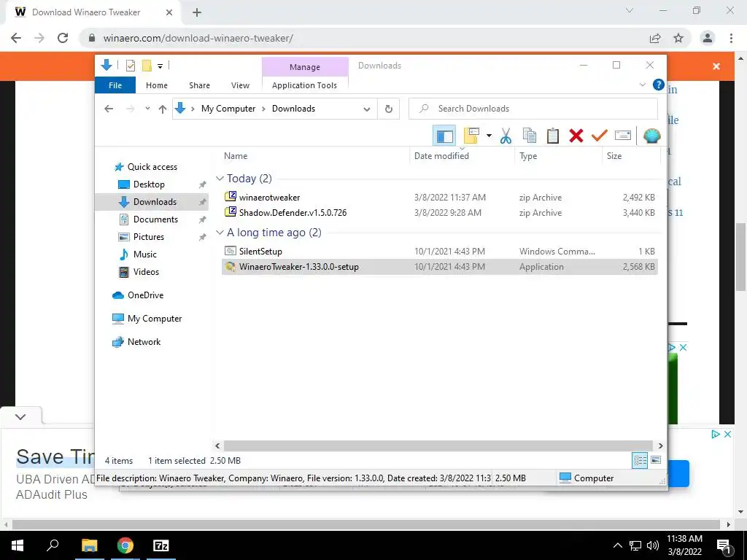The width and height of the screenshot is (747, 560).
Task: Open the Customize Quick Access Toolbar dropdown
Action: tap(160, 66)
